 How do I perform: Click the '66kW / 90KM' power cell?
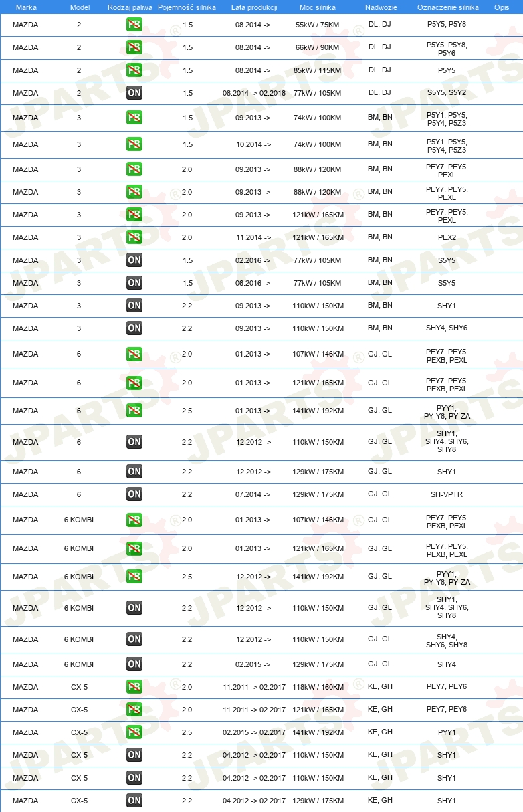318,47
